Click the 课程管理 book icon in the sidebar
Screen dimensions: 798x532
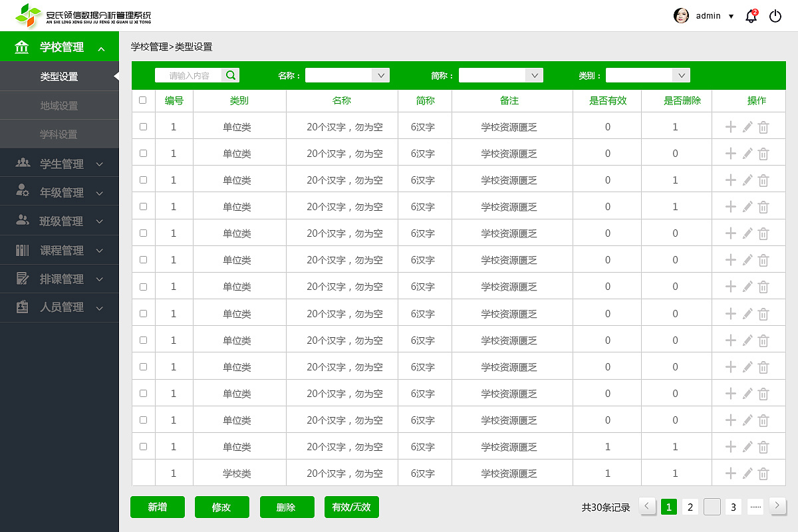point(21,250)
